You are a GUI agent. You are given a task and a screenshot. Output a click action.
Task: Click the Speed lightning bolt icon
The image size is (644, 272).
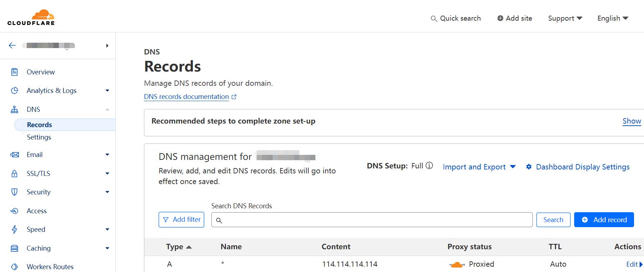coord(14,229)
